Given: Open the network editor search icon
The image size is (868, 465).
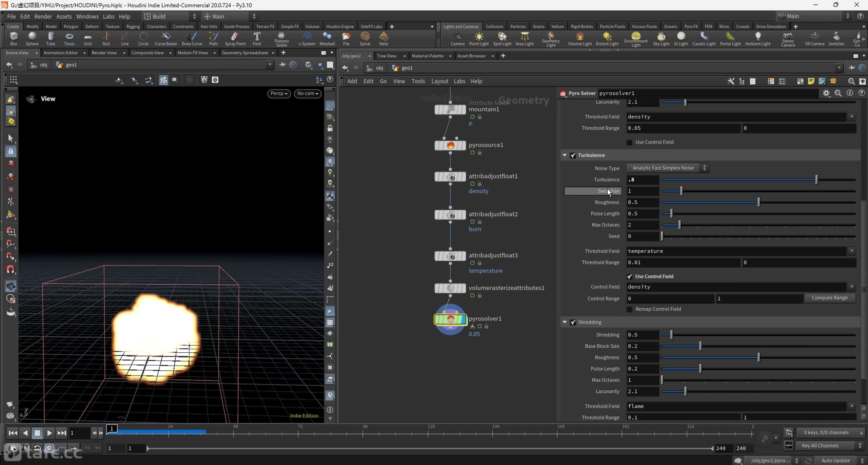Looking at the screenshot, I should [x=851, y=81].
